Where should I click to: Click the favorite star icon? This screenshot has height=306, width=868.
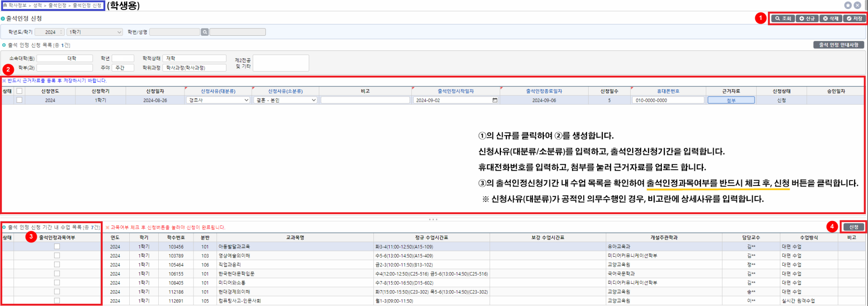coord(848,5)
